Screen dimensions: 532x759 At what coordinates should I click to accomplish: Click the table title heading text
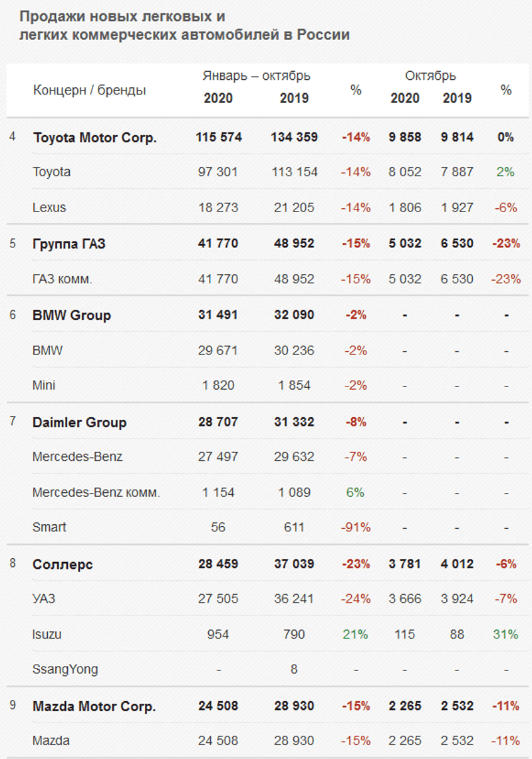pyautogui.click(x=185, y=26)
